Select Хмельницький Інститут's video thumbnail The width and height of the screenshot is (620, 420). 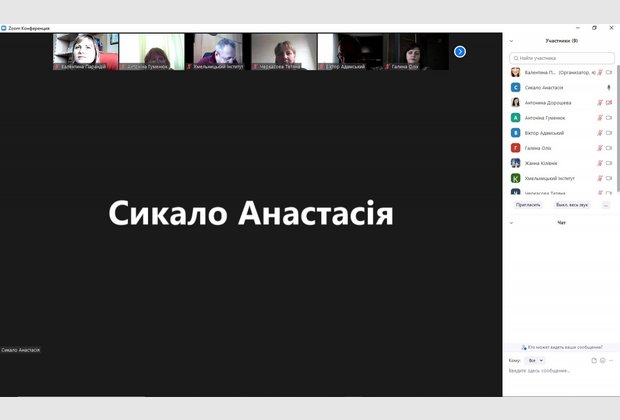coord(218,52)
